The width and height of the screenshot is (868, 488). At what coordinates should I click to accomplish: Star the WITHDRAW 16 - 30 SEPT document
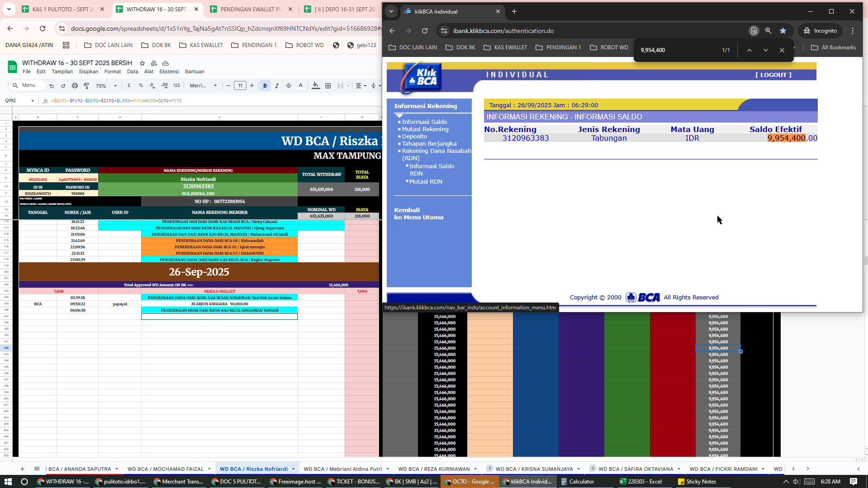pos(142,63)
